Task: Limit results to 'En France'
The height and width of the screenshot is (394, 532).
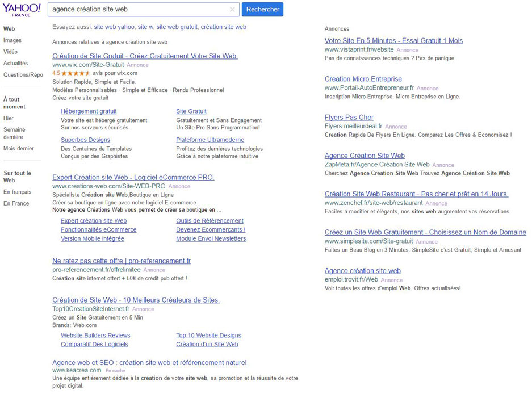Action: point(16,204)
